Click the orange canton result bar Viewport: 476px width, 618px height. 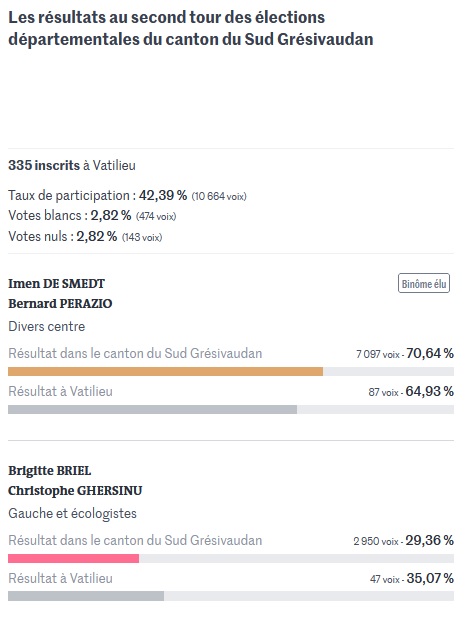click(x=165, y=371)
